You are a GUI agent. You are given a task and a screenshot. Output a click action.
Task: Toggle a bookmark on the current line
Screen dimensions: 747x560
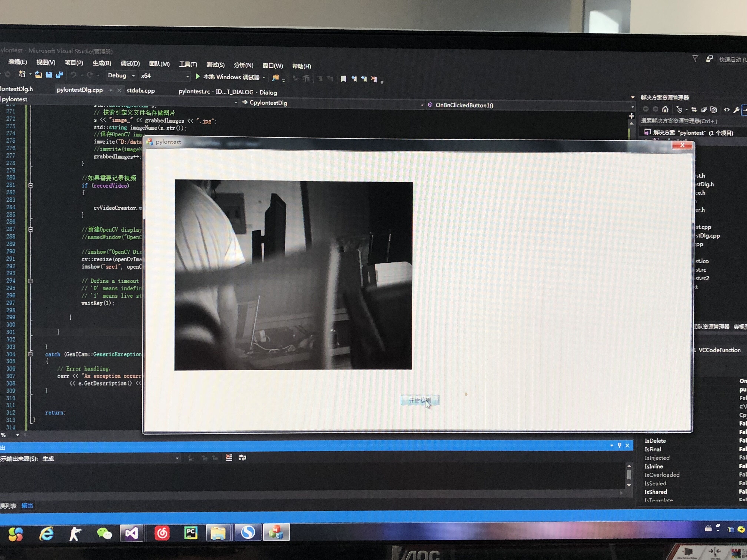click(343, 79)
